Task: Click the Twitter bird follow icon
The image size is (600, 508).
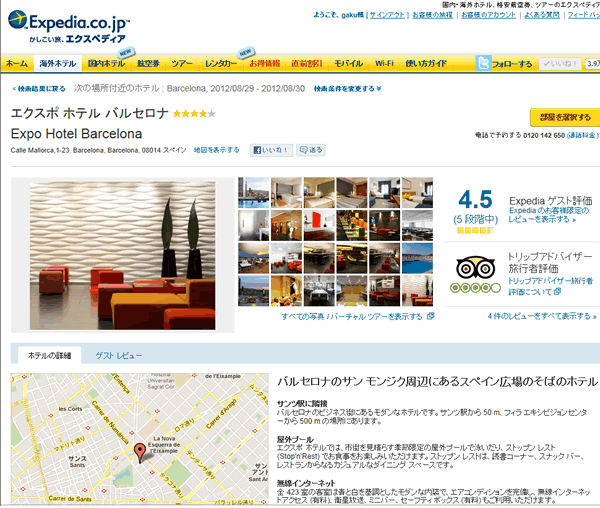Action: [x=483, y=63]
